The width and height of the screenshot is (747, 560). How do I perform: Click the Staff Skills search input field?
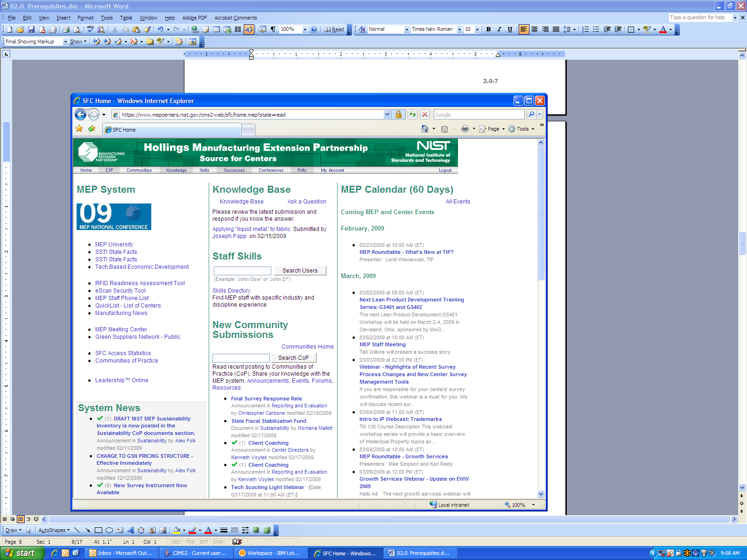point(242,271)
